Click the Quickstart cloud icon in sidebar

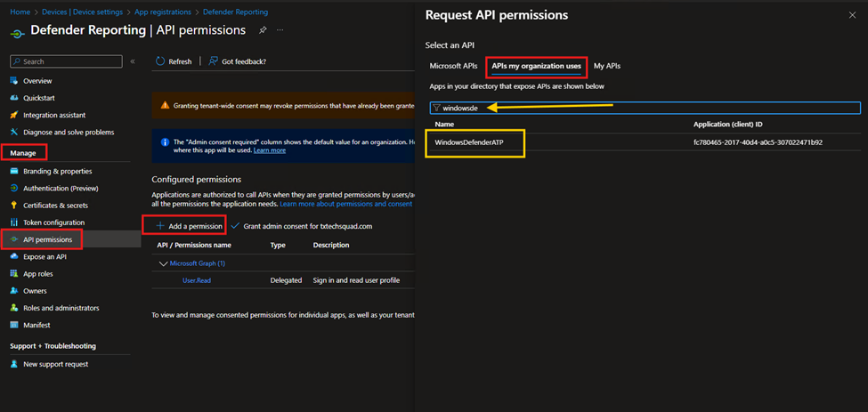(x=14, y=98)
